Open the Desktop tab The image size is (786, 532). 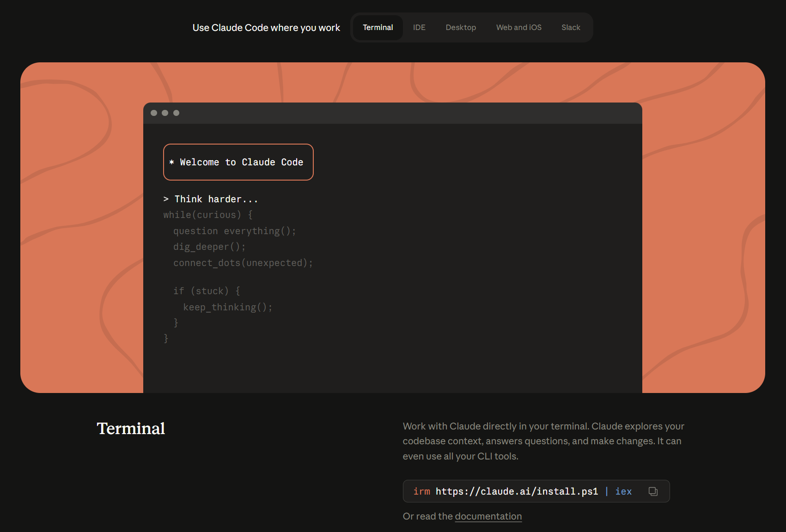coord(460,28)
